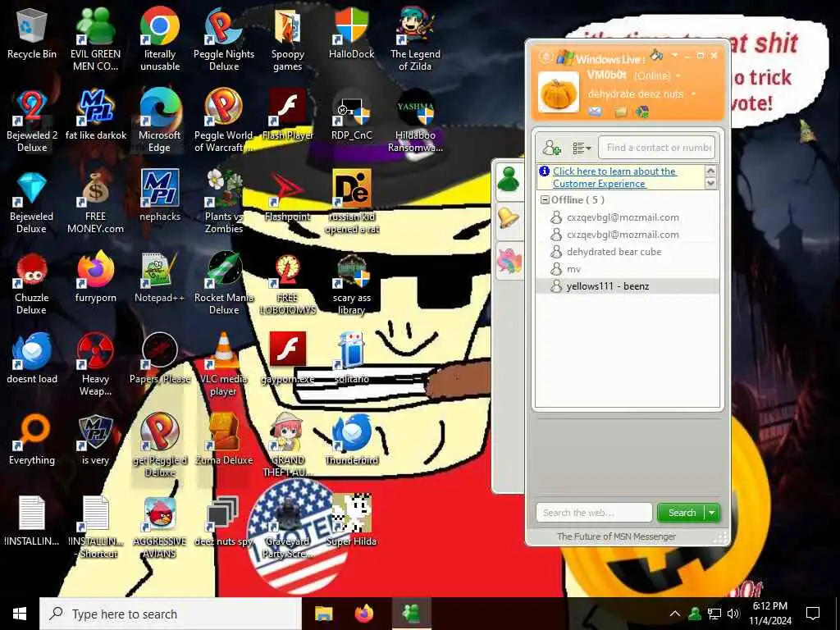This screenshot has width=840, height=630.
Task: Click the banner scroll-up arrow in Messenger
Action: point(711,171)
